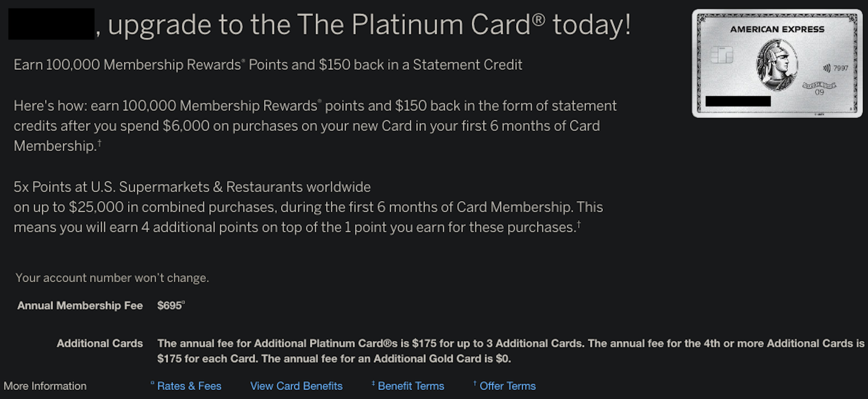Click the dagger footnote after "Membership."
Viewport: 868px width, 399px height.
tap(99, 144)
